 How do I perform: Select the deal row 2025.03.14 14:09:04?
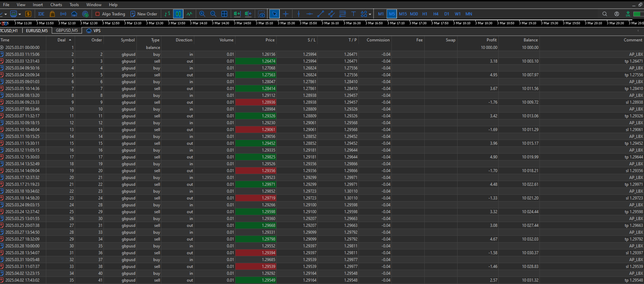(322, 171)
